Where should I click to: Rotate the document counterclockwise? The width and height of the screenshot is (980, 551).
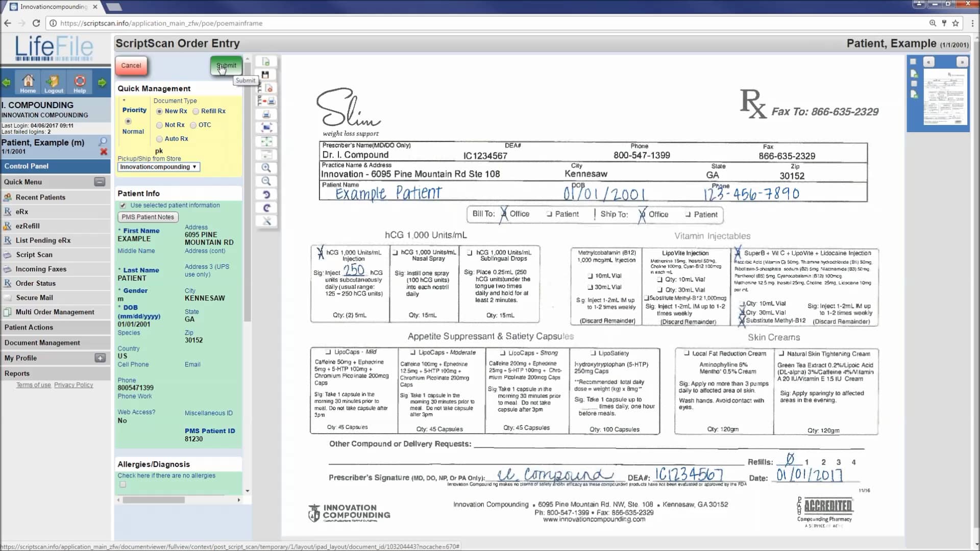point(266,194)
